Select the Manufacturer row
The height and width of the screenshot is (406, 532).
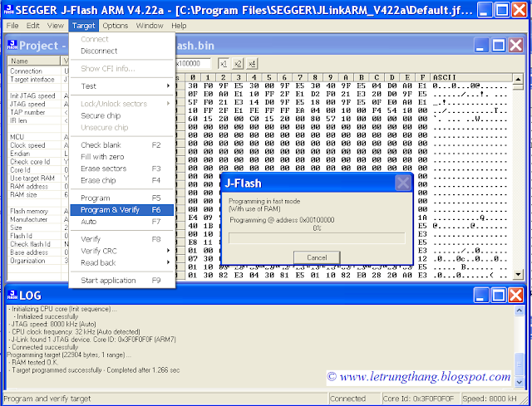38,219
